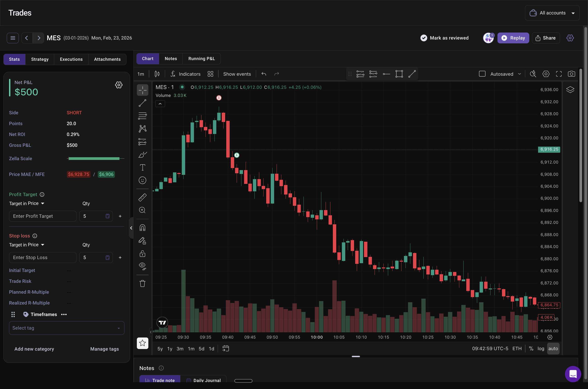Activate the magnet snap mode
This screenshot has height=389, width=588.
coord(142,228)
